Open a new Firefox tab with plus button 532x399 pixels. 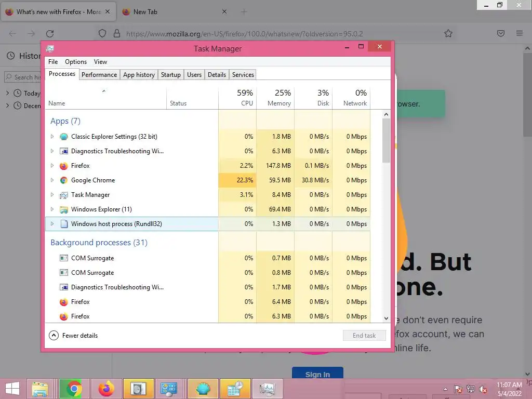pyautogui.click(x=244, y=12)
